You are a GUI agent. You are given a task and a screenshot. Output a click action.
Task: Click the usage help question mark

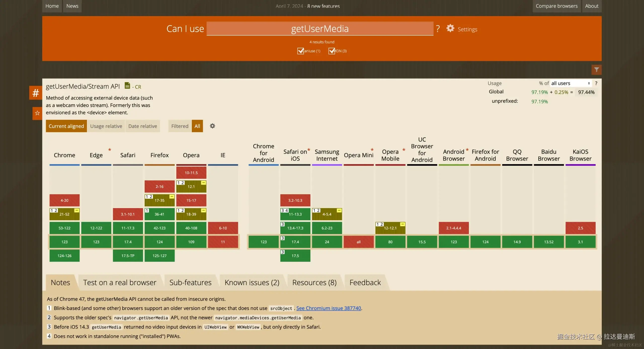pyautogui.click(x=596, y=83)
